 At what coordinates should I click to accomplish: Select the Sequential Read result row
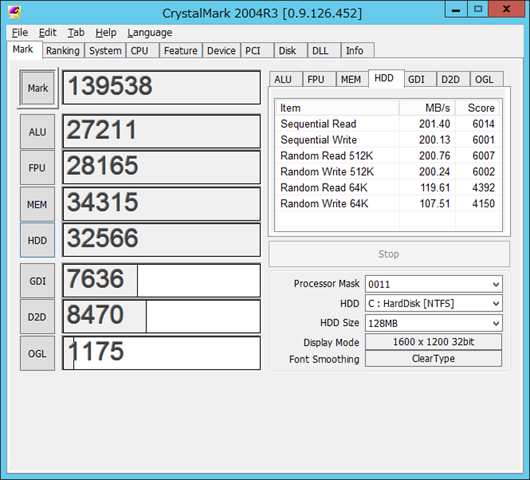(388, 124)
